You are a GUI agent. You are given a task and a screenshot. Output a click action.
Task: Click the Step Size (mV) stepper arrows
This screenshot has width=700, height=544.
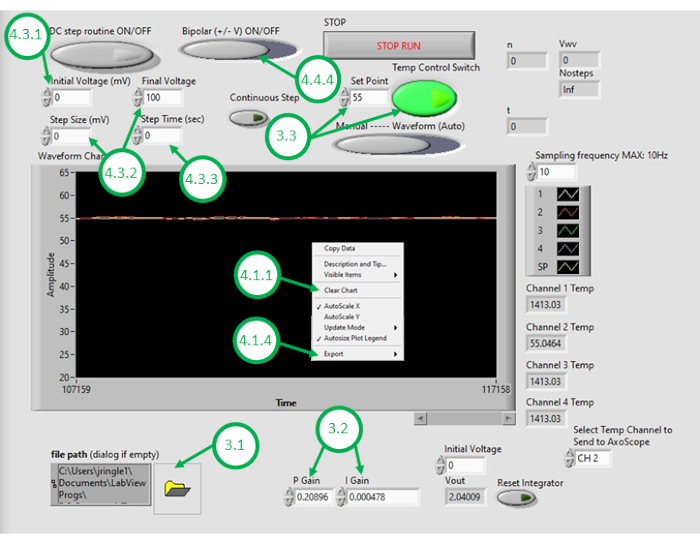(45, 136)
